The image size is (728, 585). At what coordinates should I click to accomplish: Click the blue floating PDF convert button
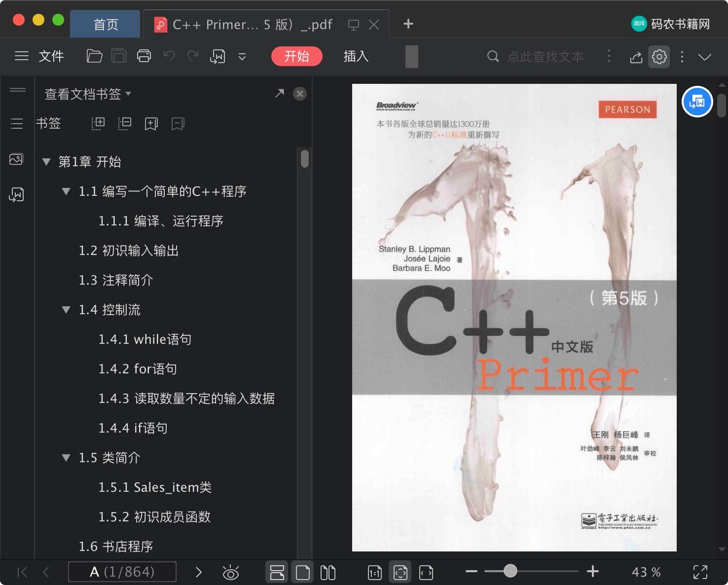pyautogui.click(x=697, y=102)
